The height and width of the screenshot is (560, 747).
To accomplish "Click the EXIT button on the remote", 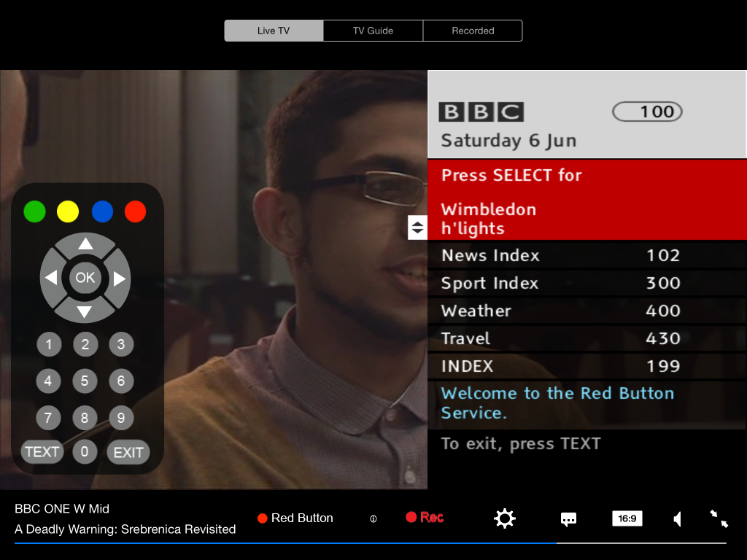I will (128, 452).
